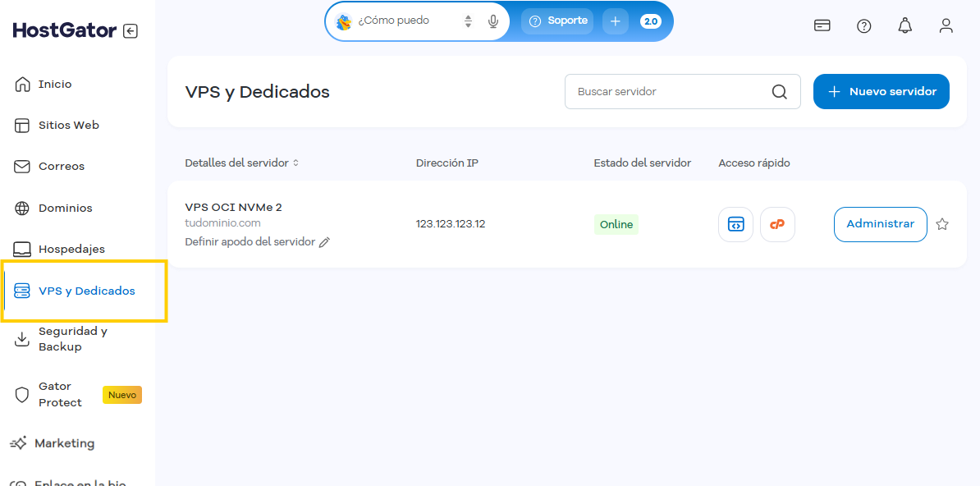Click the up-down arrows in assistant box
The height and width of the screenshot is (486, 980).
468,21
